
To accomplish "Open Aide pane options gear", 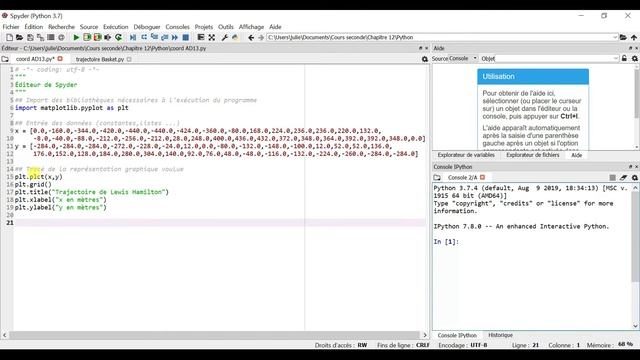I will pyautogui.click(x=635, y=59).
